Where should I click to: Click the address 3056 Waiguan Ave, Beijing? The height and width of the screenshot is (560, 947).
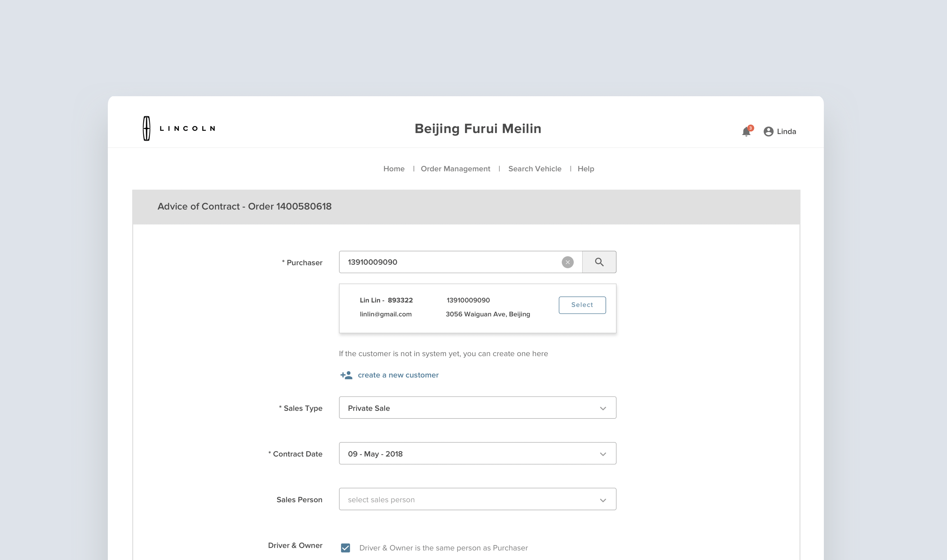click(x=488, y=314)
